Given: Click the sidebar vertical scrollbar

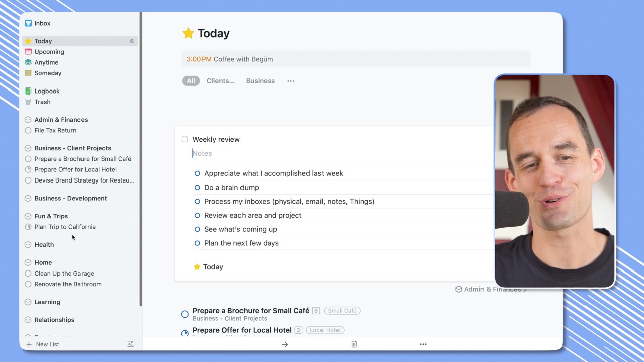Looking at the screenshot, I should (141, 159).
